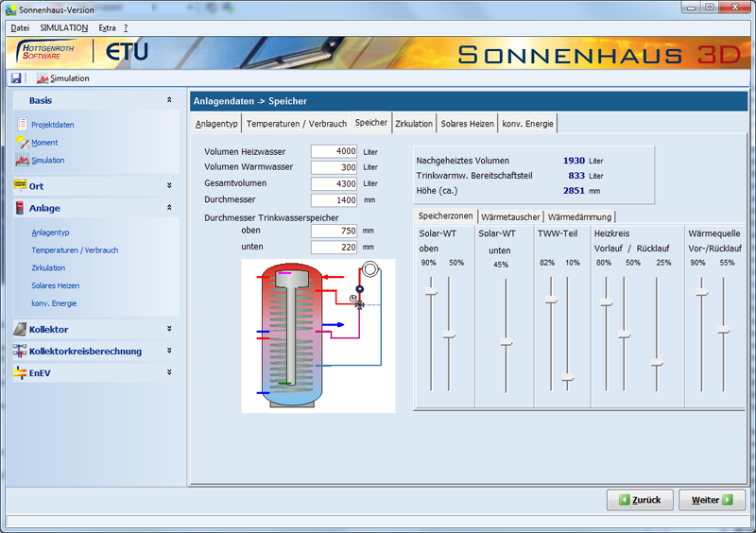756x533 pixels.
Task: Click the Kollektorkreisberechnung piping icon
Action: pyautogui.click(x=20, y=351)
